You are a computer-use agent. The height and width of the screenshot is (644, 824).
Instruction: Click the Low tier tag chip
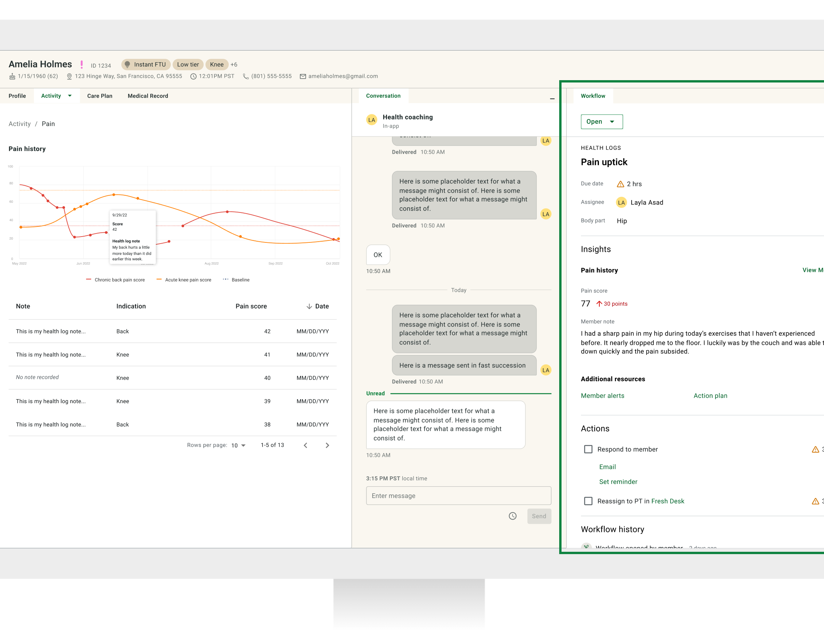coord(188,65)
